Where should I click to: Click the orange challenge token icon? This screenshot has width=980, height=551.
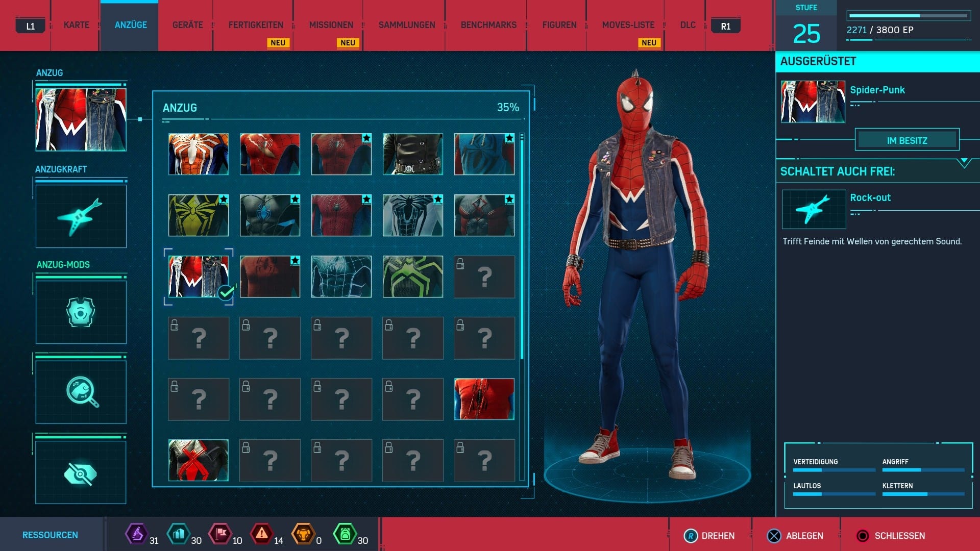coord(303,534)
